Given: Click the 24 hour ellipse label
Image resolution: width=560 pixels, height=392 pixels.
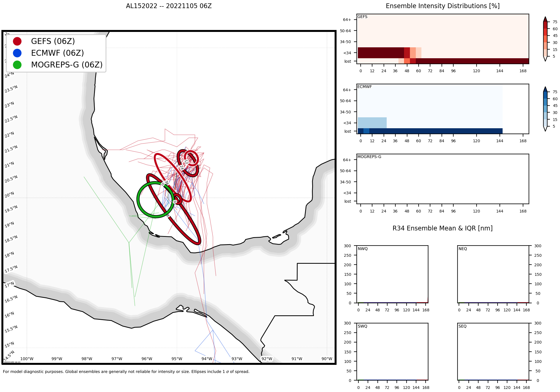Looking at the screenshot, I should tap(181, 167).
